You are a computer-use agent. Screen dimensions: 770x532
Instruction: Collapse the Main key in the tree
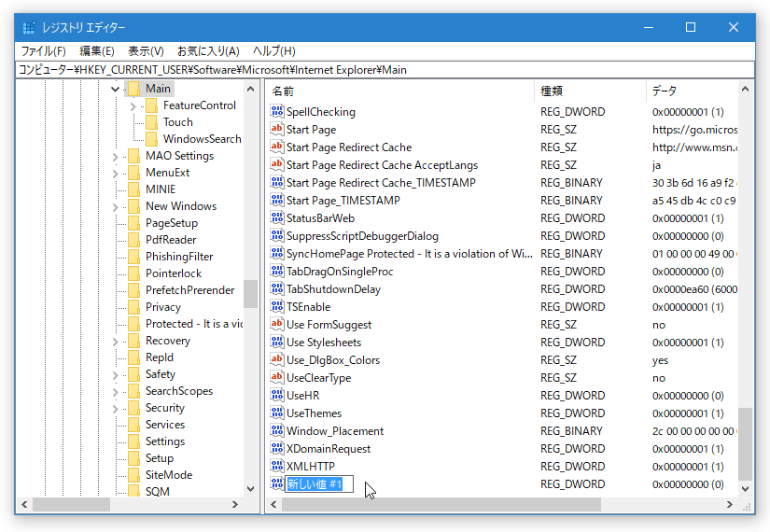pyautogui.click(x=116, y=89)
